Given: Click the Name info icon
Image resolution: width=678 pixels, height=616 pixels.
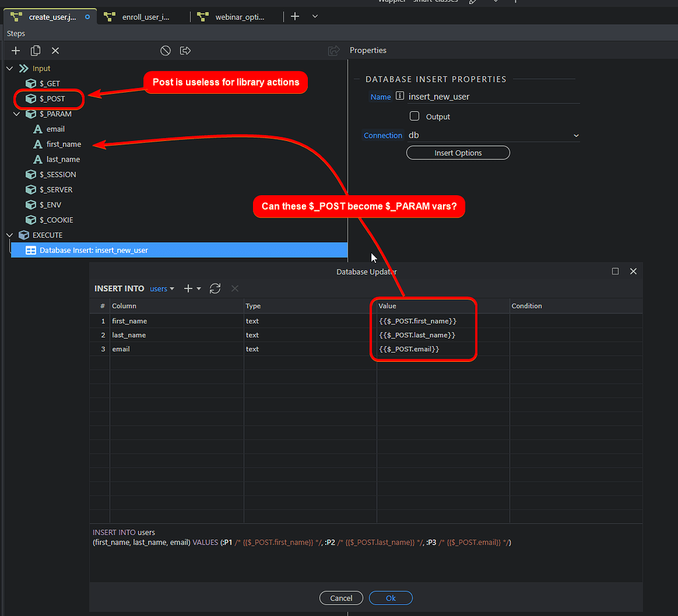Looking at the screenshot, I should [x=401, y=96].
